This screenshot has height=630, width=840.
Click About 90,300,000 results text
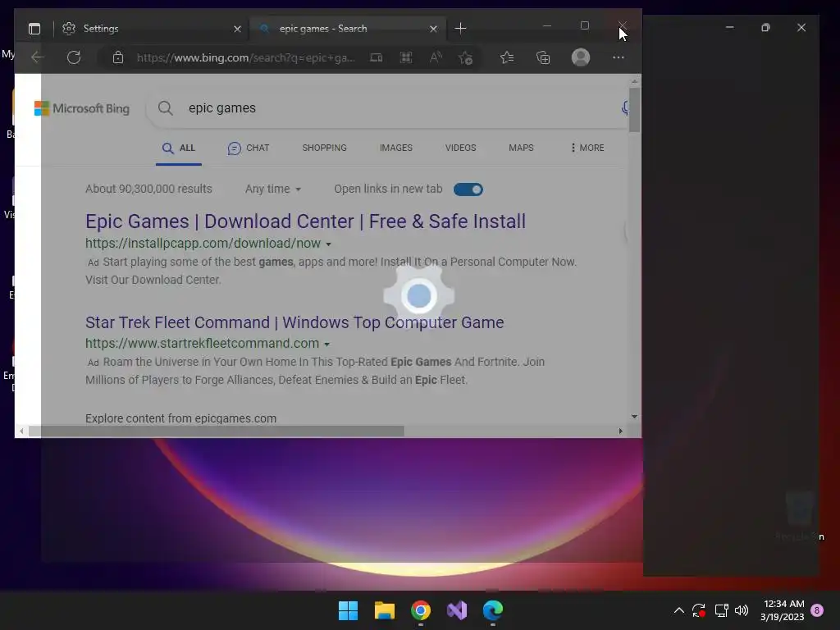[148, 189]
